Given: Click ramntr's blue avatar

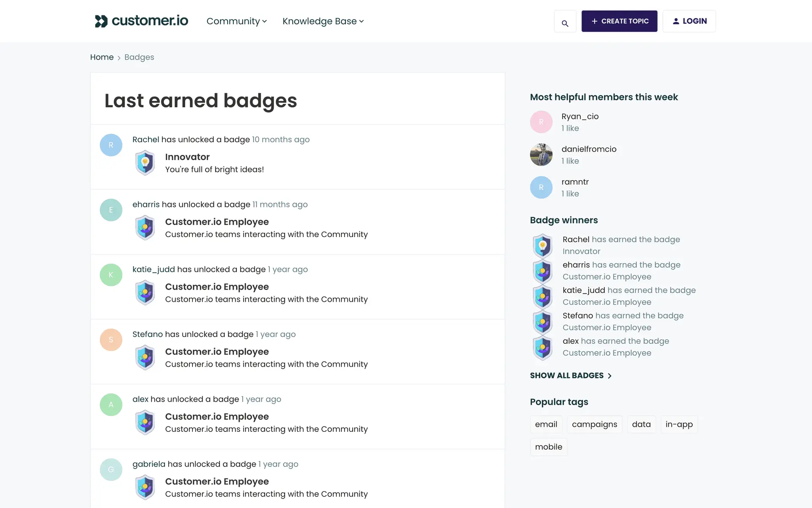Looking at the screenshot, I should point(541,187).
